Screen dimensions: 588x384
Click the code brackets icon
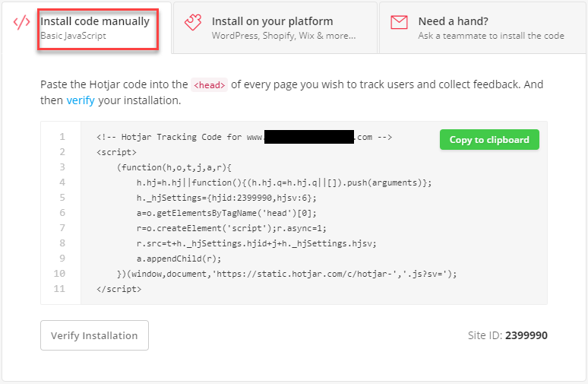coord(21,22)
